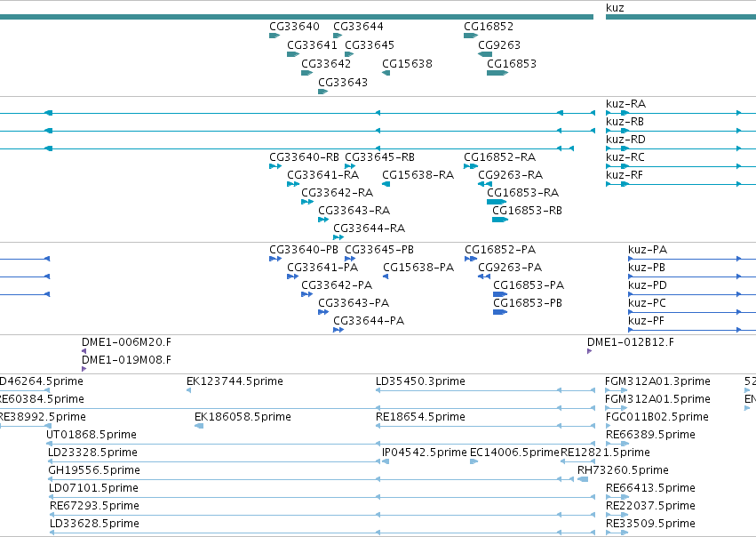This screenshot has width=756, height=537.
Task: Click the CG16853-PB protein label
Action: pyautogui.click(x=528, y=303)
